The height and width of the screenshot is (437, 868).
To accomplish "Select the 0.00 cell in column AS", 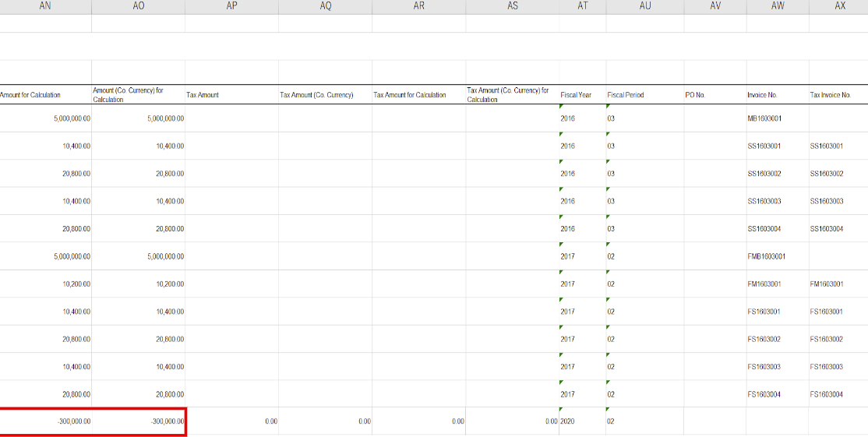I will coord(513,421).
